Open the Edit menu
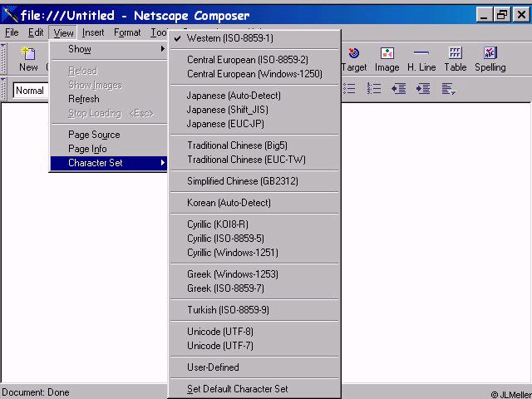 pos(36,32)
